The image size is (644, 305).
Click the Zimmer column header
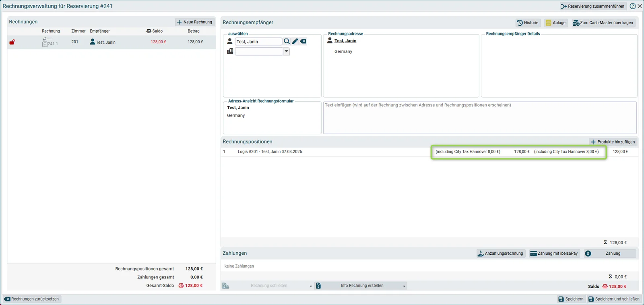pyautogui.click(x=78, y=31)
